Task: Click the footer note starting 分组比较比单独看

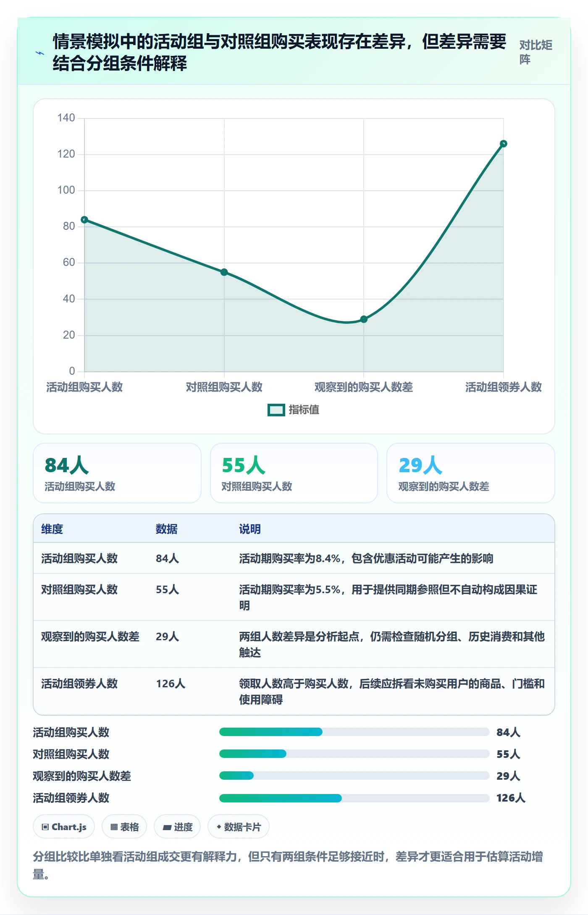Action: pos(288,865)
